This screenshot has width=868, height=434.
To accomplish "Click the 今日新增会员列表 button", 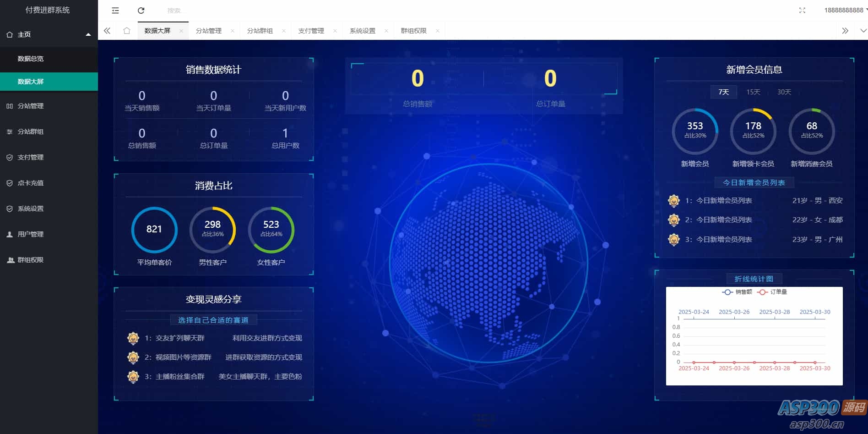I will click(754, 182).
